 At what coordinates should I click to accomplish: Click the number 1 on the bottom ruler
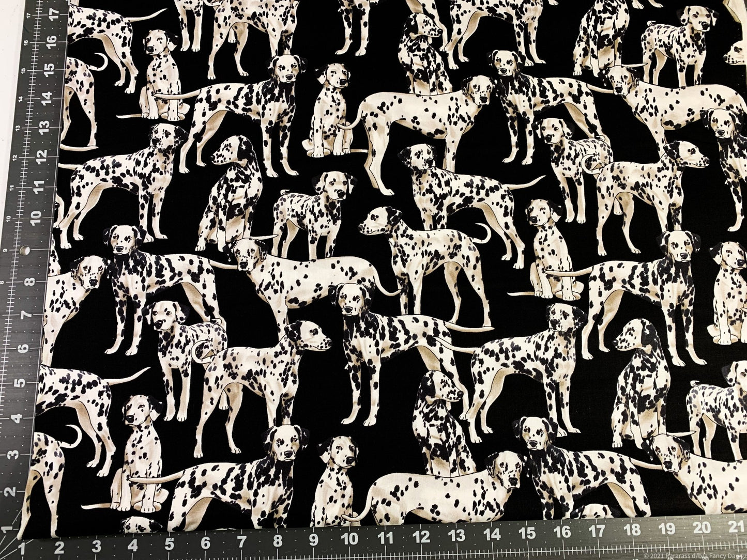(x=22, y=548)
